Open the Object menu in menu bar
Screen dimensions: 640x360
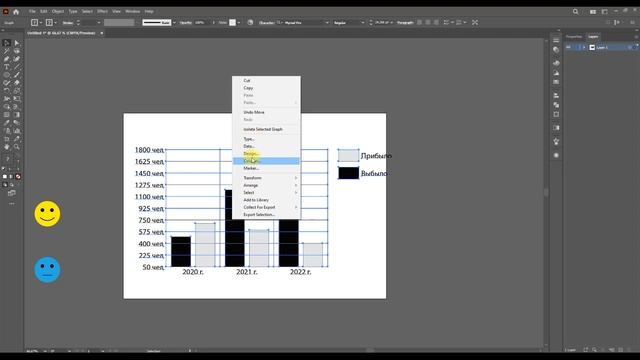[58, 11]
